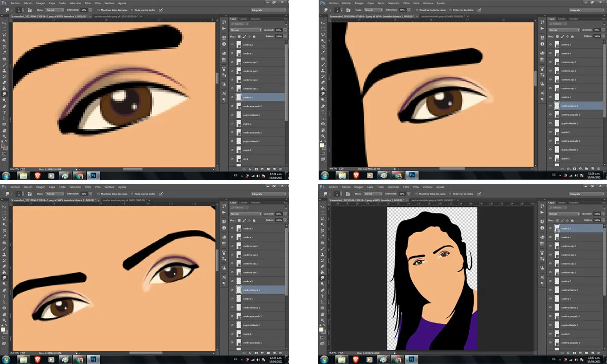Pick Eyedropper tool in the 364% zoom window
The height and width of the screenshot is (364, 607).
click(x=4, y=236)
